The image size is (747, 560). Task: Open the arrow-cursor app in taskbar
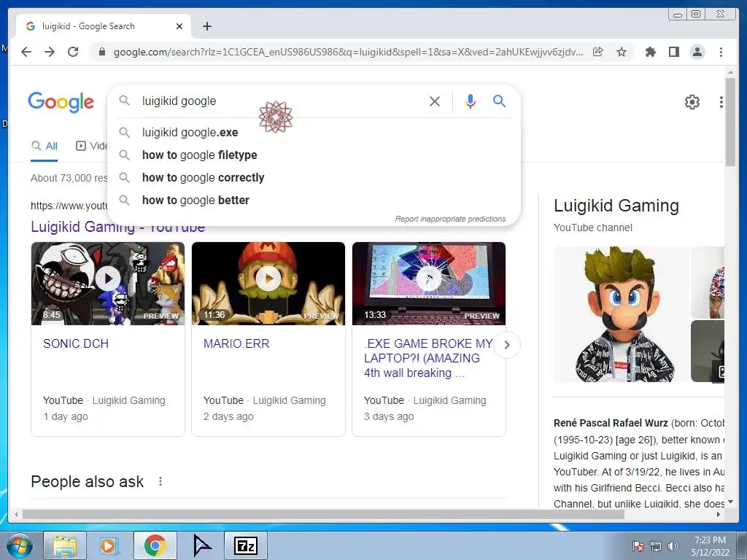coord(201,545)
